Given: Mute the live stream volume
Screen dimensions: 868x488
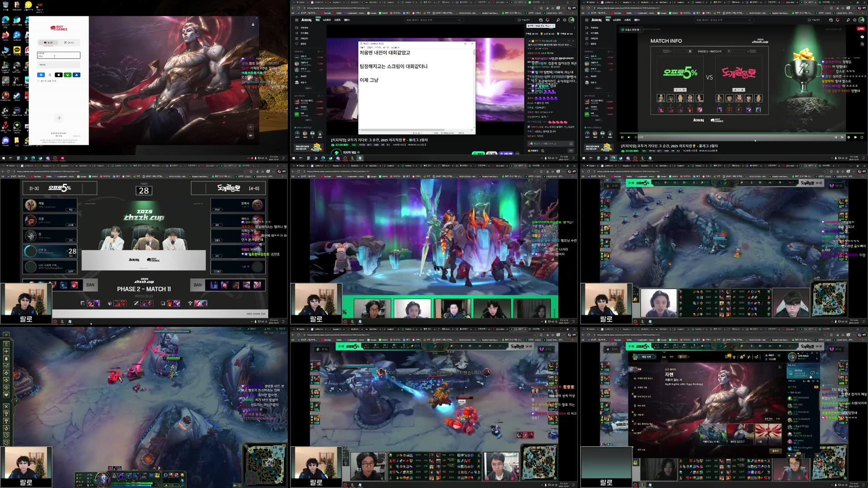Looking at the screenshot, I should tap(629, 137).
